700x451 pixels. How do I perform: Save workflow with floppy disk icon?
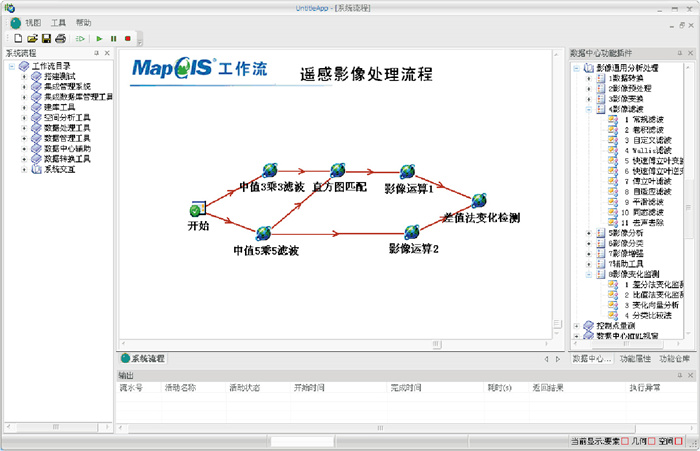coord(46,38)
